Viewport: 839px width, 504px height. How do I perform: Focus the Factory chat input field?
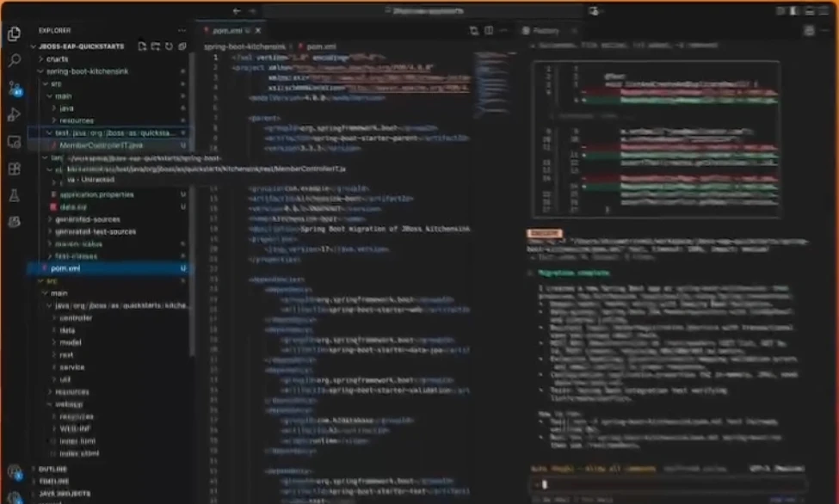click(668, 484)
